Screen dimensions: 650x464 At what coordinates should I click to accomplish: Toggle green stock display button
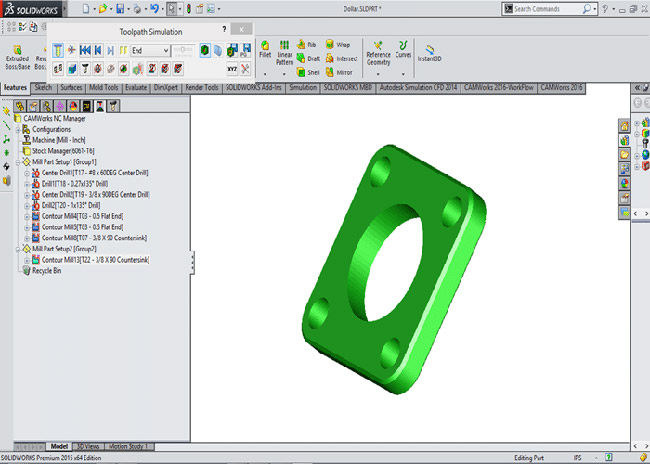(x=205, y=50)
